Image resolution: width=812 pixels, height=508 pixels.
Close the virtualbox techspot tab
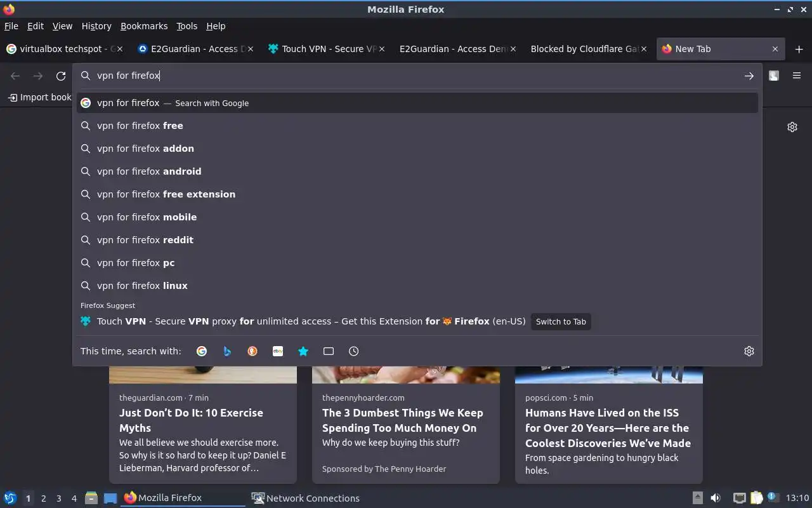120,49
